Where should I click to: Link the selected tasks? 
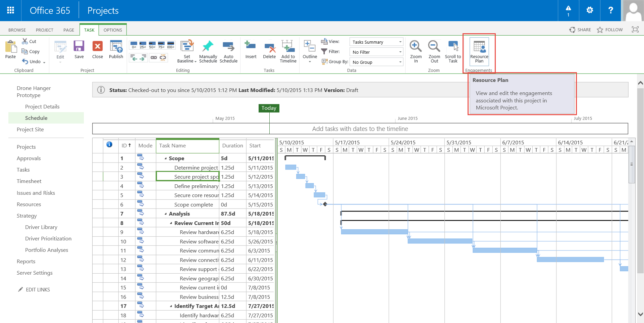[x=154, y=57]
